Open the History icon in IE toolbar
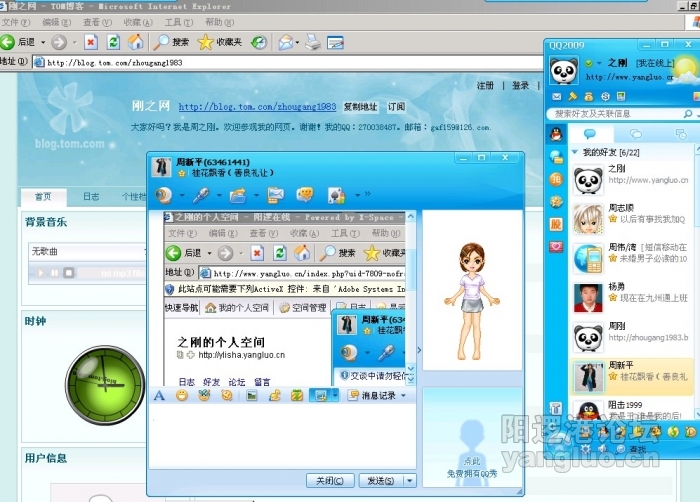Image resolution: width=700 pixels, height=502 pixels. (x=259, y=42)
